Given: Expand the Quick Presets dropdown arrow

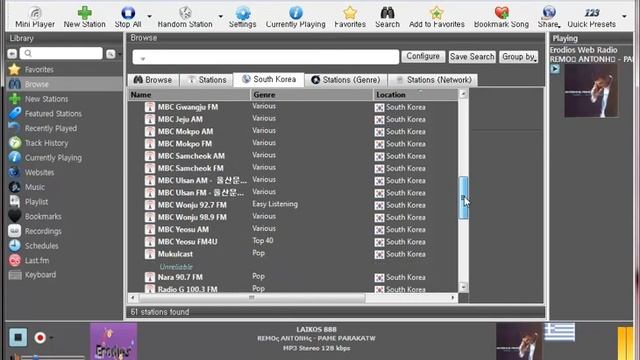Looking at the screenshot, I should [x=624, y=17].
